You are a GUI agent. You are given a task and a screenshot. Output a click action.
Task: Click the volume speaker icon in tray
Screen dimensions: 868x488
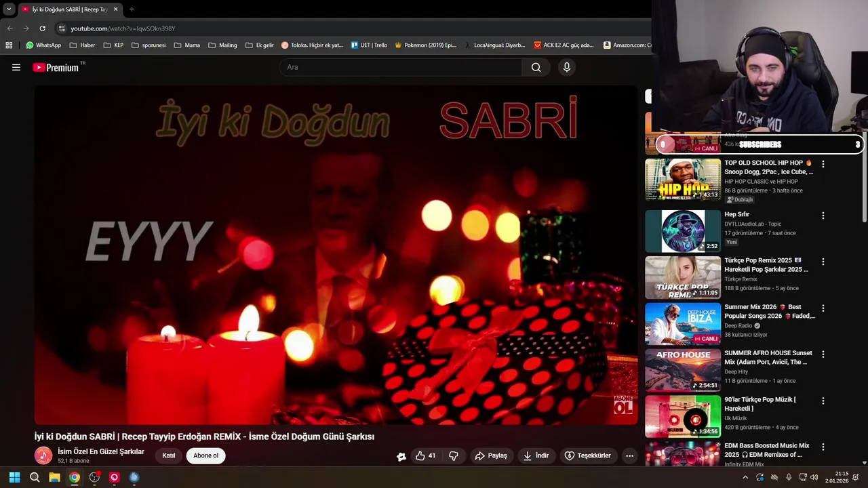[814, 477]
